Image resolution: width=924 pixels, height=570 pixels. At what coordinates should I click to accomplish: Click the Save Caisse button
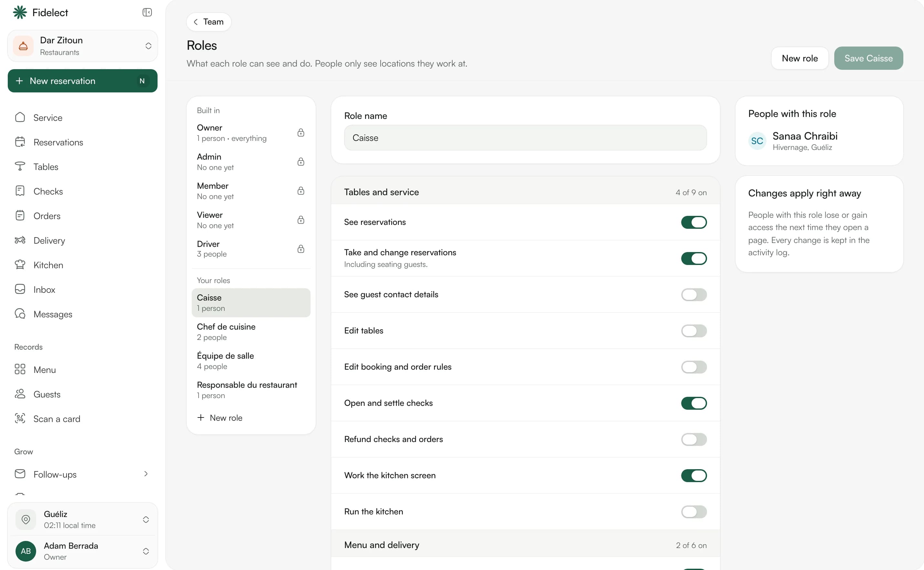pyautogui.click(x=868, y=58)
